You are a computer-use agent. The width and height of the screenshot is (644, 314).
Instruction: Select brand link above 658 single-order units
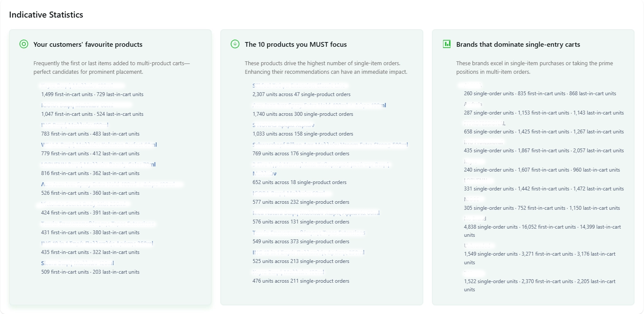484,123
